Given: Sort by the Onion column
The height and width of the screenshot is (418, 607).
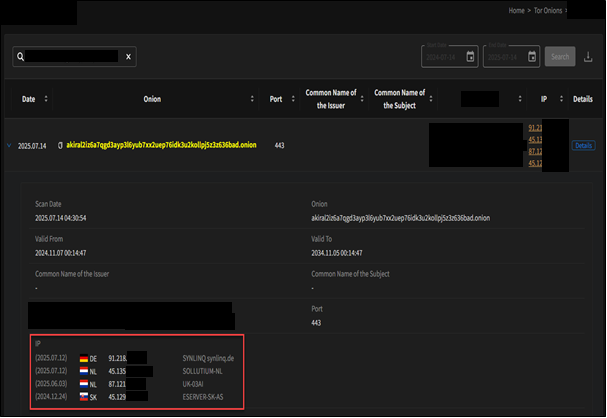Looking at the screenshot, I should [x=252, y=99].
